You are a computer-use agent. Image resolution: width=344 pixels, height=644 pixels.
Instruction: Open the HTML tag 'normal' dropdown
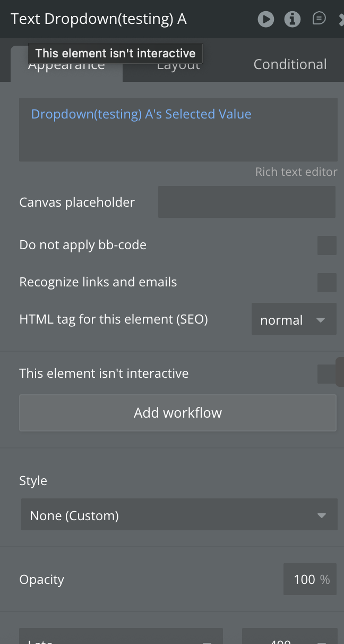coord(294,320)
